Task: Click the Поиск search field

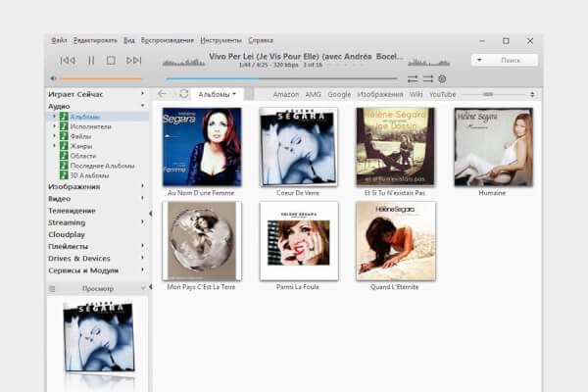Action: [511, 60]
